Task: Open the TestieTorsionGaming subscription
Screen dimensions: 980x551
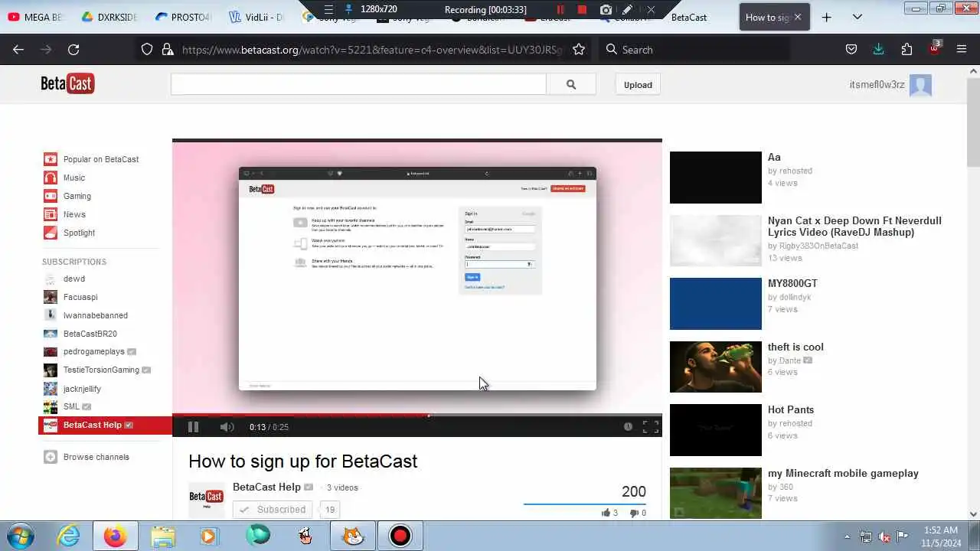Action: click(x=101, y=370)
